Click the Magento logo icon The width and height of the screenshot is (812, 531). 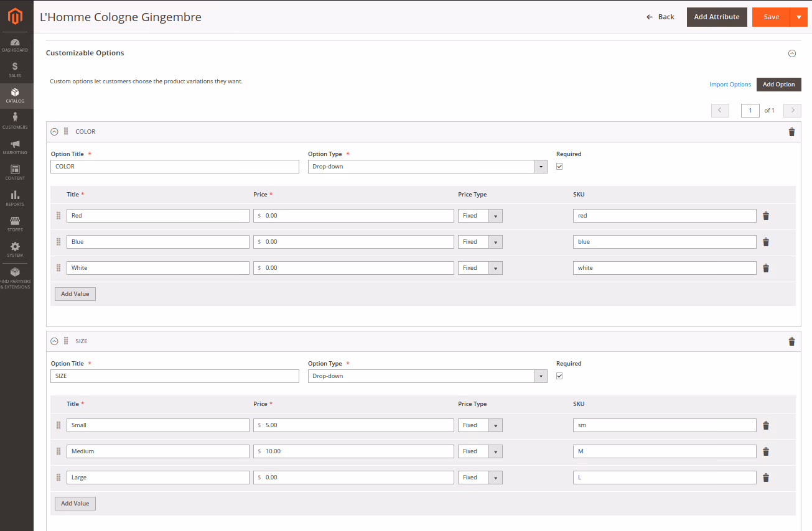pos(16,17)
